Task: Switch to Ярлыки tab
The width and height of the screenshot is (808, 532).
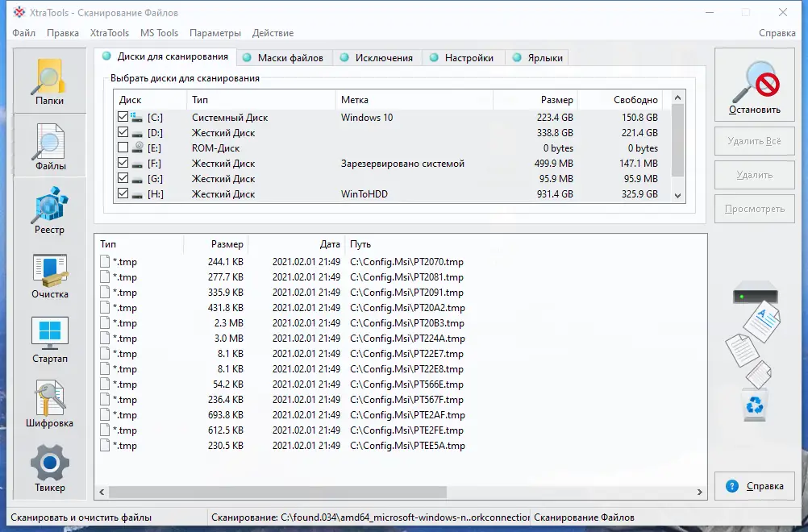Action: (x=538, y=58)
